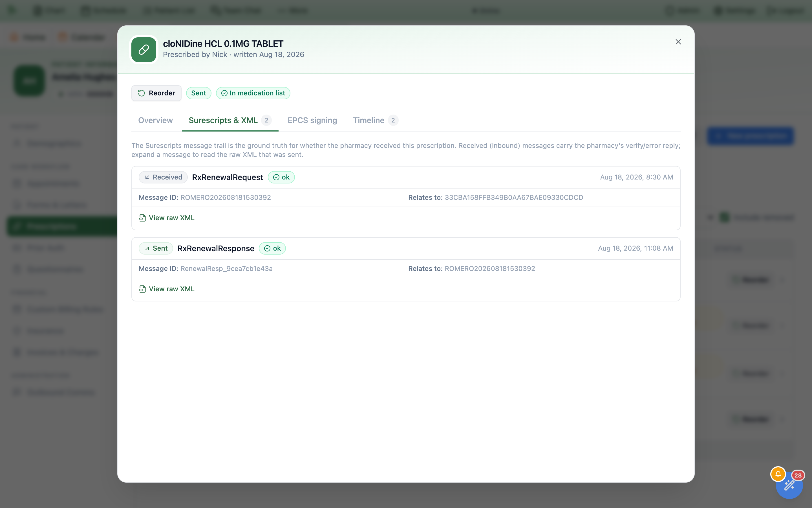Click the Reorder button

coord(156,93)
